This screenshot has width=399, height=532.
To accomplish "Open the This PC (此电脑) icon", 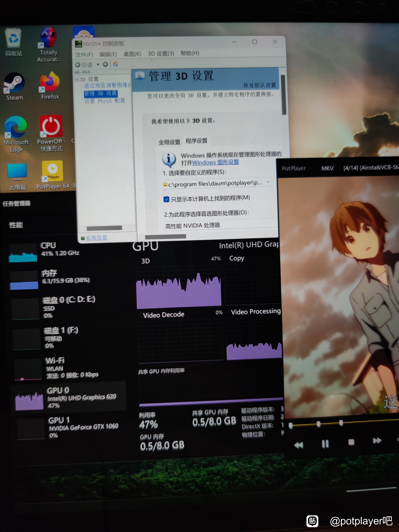I will (x=17, y=177).
